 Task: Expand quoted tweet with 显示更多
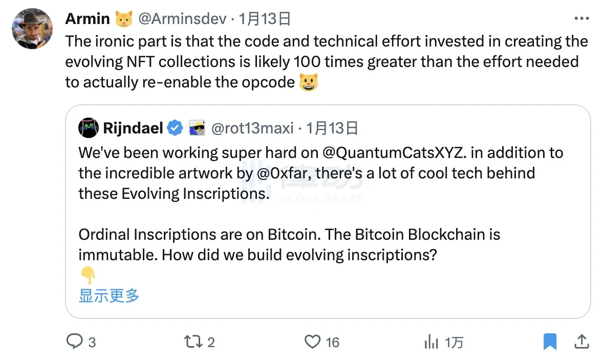coord(109,295)
